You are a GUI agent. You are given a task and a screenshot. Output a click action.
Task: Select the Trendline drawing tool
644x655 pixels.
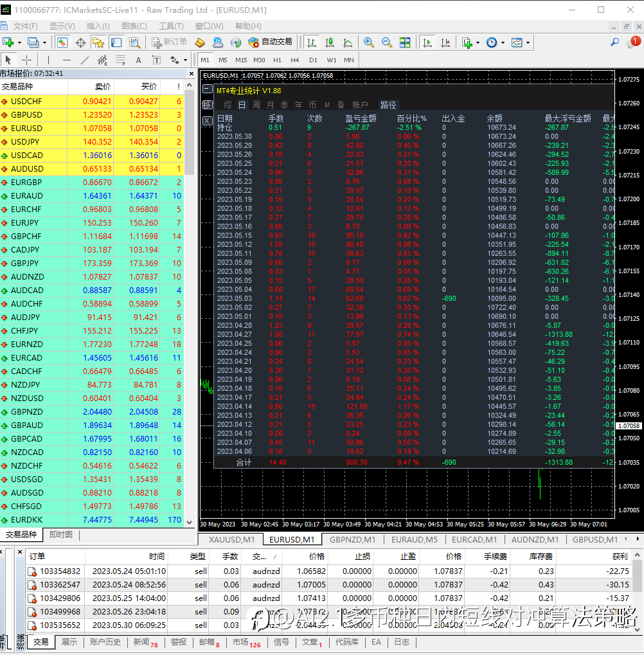tap(84, 60)
